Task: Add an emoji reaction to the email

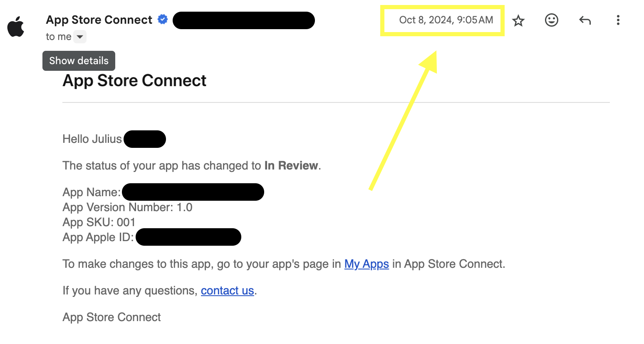Action: tap(552, 20)
